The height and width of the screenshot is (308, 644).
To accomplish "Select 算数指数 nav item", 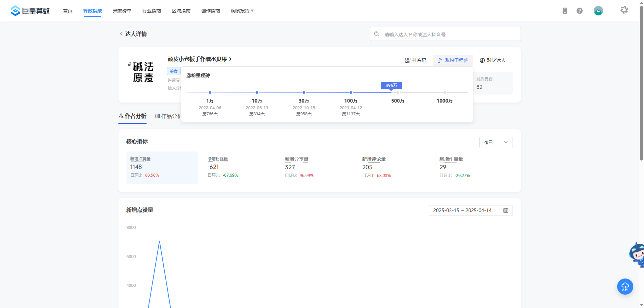I will [x=93, y=11].
